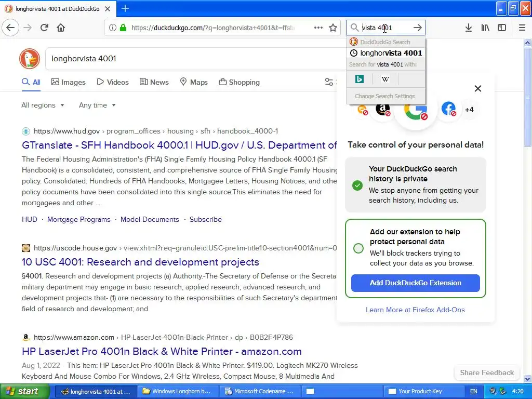Open Change Search Settings
Image resolution: width=532 pixels, height=399 pixels.
pos(385,96)
